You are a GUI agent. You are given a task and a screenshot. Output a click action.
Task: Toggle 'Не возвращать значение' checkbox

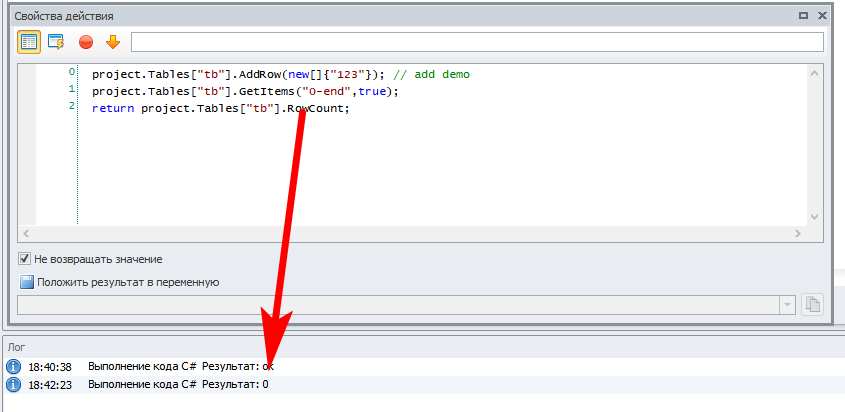coord(24,259)
